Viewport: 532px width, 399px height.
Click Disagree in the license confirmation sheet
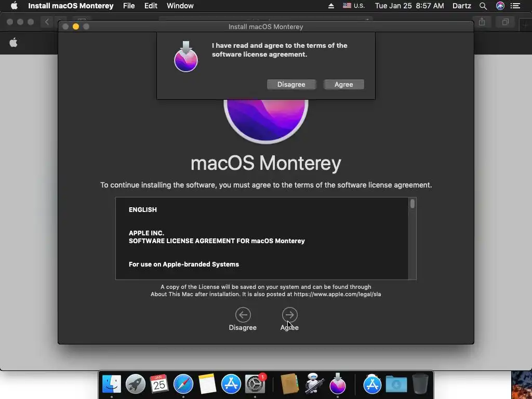[x=291, y=85]
